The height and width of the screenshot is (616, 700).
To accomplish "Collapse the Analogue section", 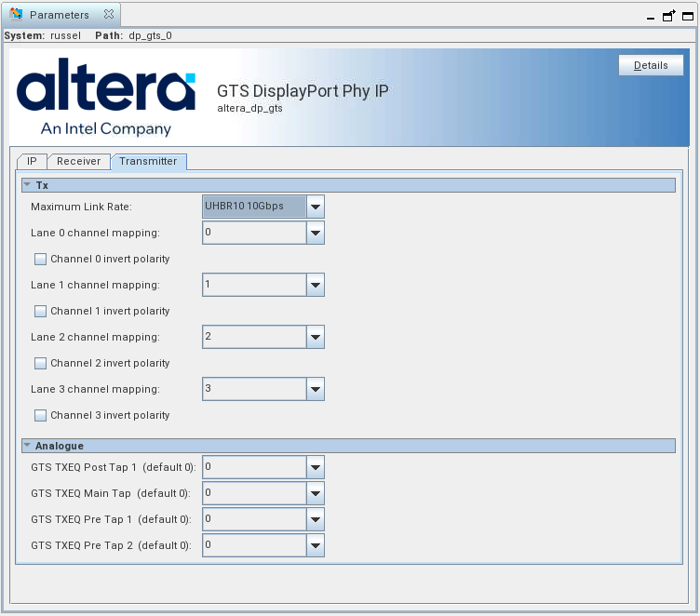I will click(x=27, y=446).
